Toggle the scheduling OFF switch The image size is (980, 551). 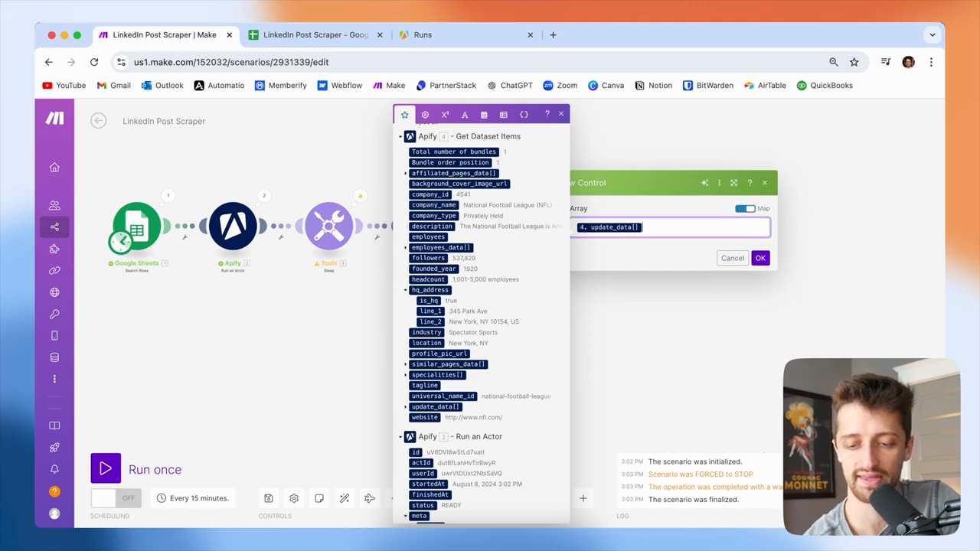point(115,498)
